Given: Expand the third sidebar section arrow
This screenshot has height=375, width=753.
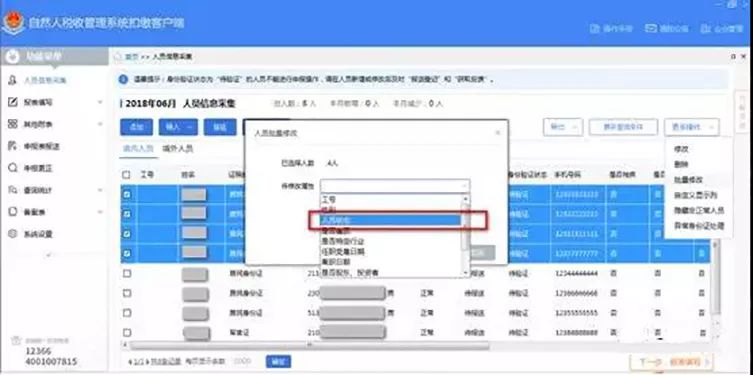Looking at the screenshot, I should [100, 124].
